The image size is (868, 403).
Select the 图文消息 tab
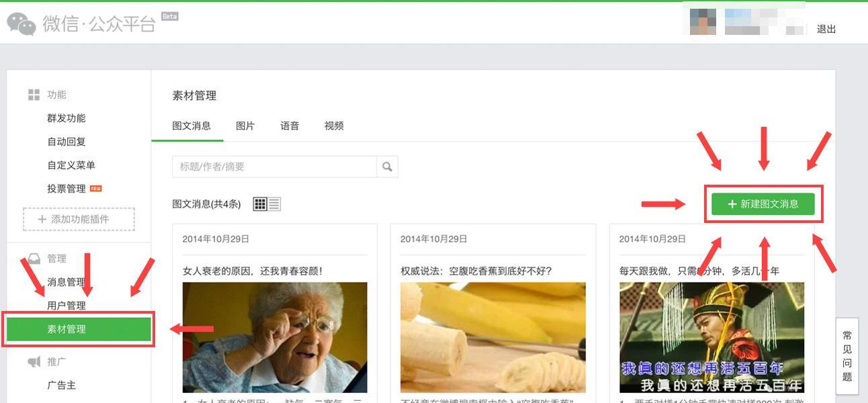pos(191,126)
